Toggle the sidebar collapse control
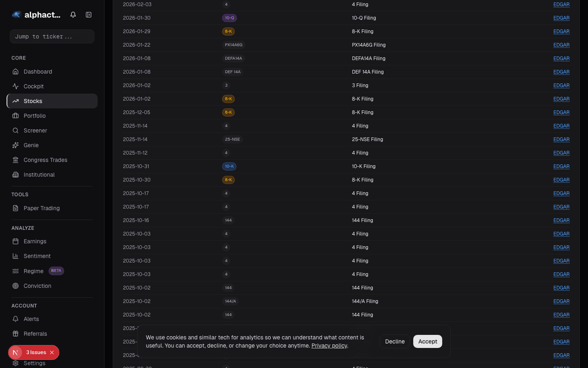 (89, 14)
